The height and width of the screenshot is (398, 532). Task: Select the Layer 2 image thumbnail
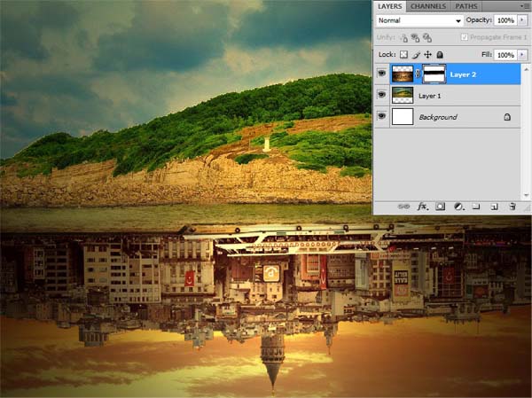pos(403,74)
